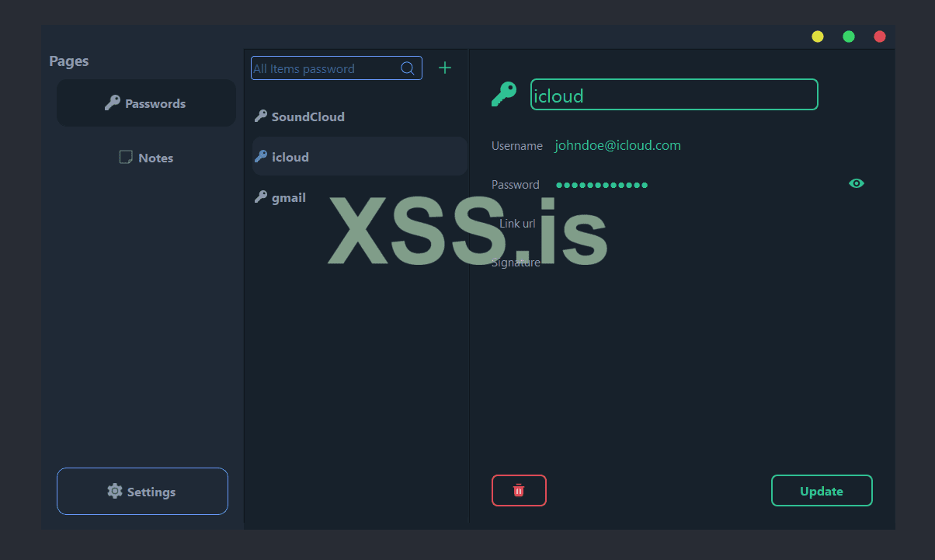This screenshot has width=935, height=560.
Task: Click the trash icon to delete the entry
Action: [x=519, y=490]
